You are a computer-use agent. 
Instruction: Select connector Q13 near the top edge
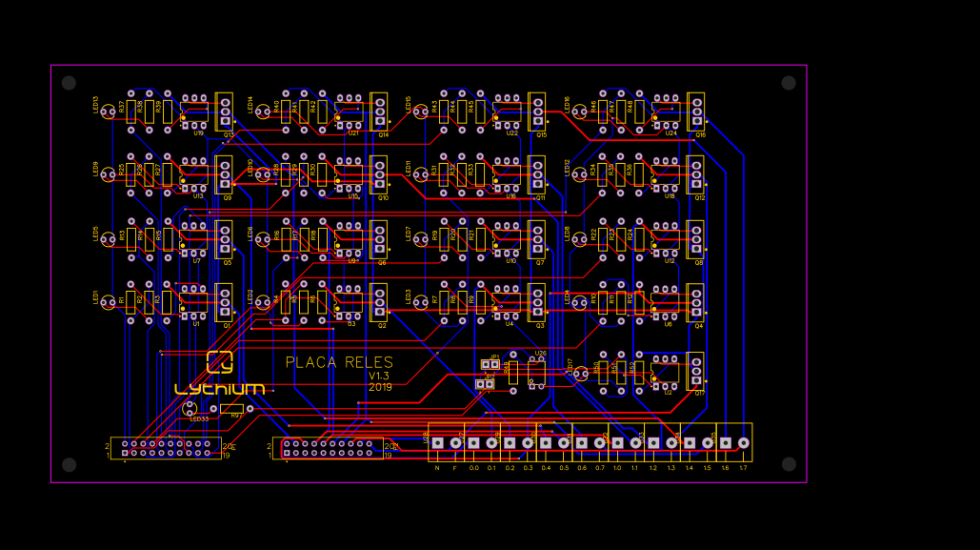click(224, 111)
